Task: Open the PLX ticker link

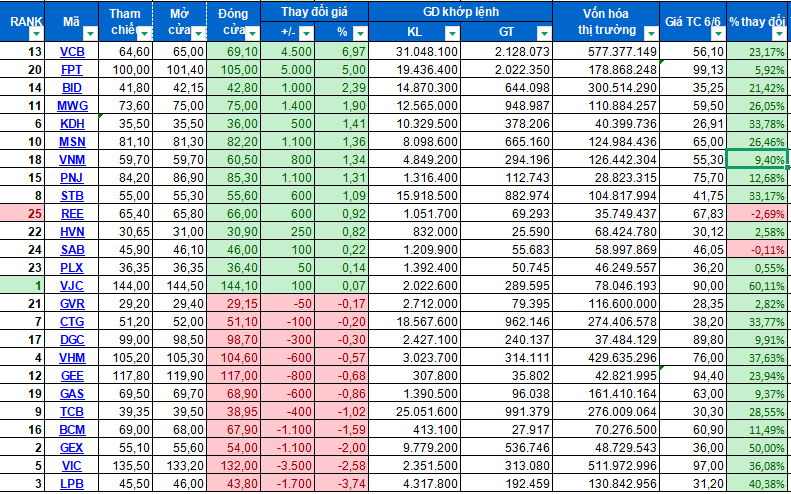Action: [x=72, y=268]
